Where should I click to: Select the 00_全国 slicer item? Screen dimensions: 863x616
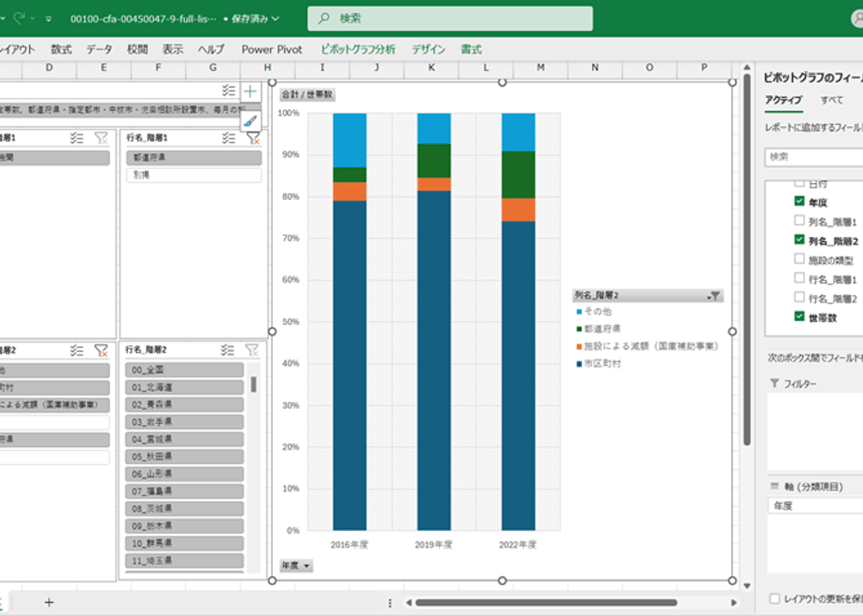coord(184,370)
